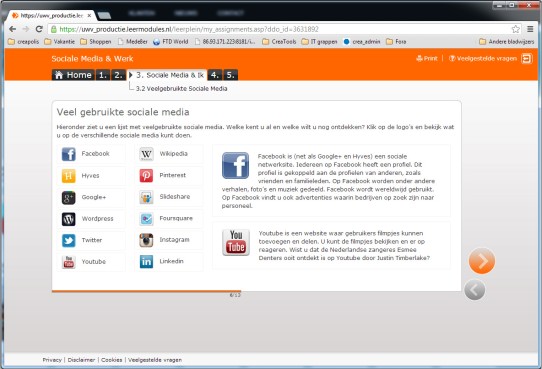Open the crea_admin bookmark
The width and height of the screenshot is (542, 369).
[x=362, y=41]
